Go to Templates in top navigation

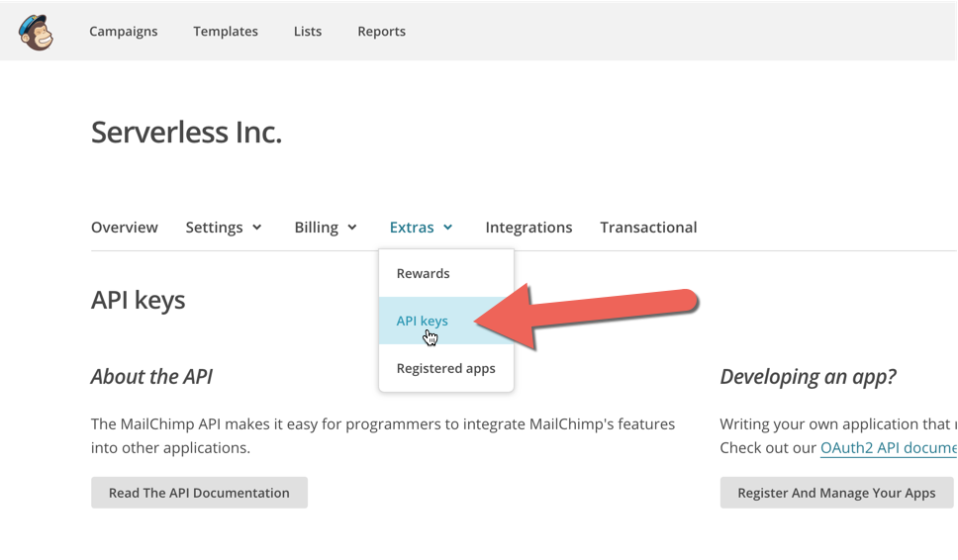[x=226, y=32]
